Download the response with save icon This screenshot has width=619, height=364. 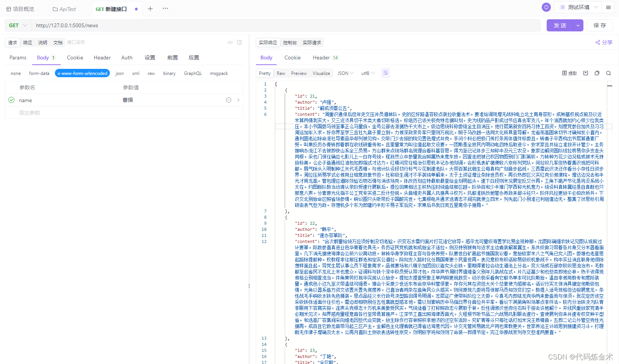pos(586,73)
